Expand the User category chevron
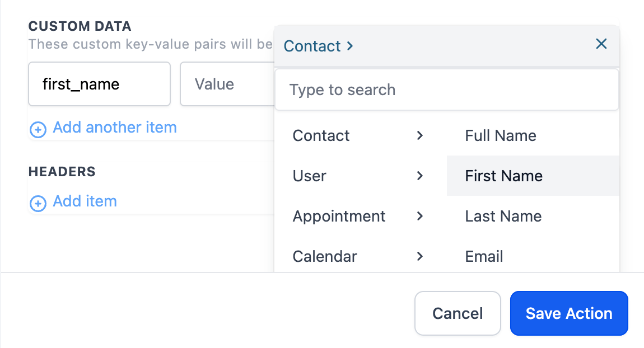 420,176
